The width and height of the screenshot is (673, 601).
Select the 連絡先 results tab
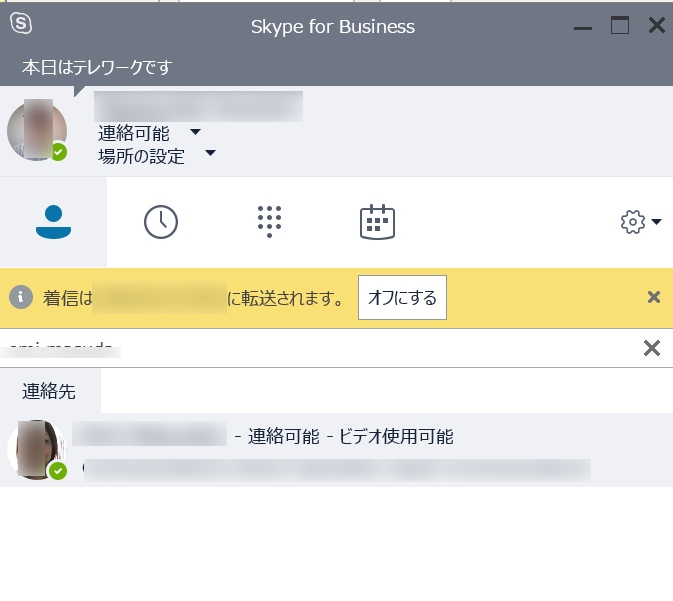49,392
